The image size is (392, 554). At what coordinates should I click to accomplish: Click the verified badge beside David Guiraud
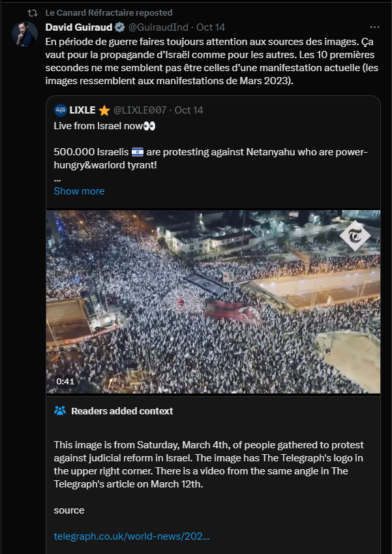click(x=120, y=27)
